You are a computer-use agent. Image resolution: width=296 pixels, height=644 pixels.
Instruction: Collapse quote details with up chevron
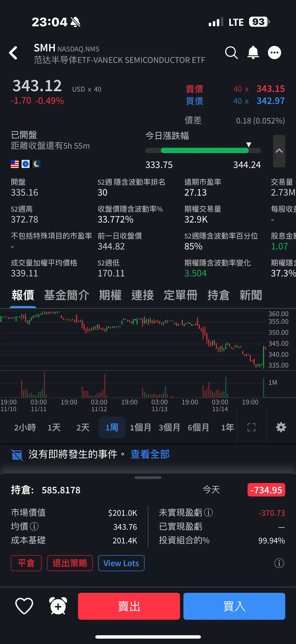click(x=279, y=151)
